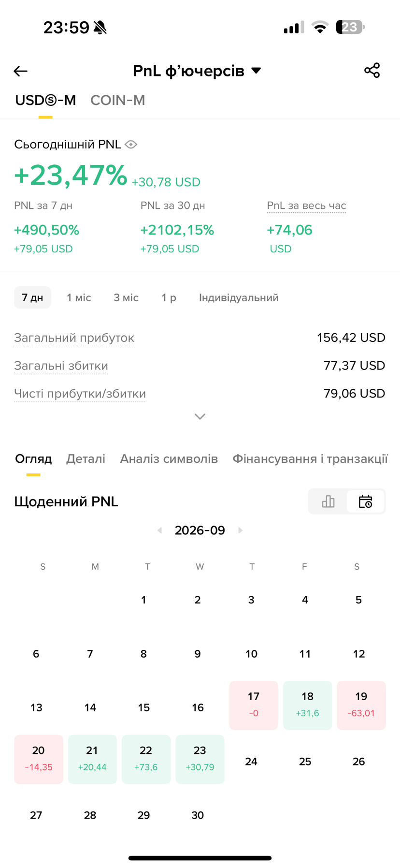Go to previous month arrow
400x868 pixels.
point(159,530)
